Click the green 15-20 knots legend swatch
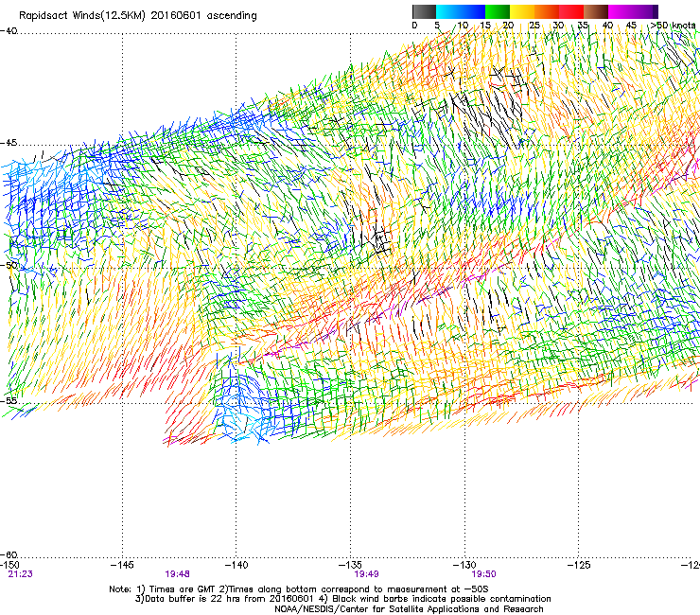This screenshot has width=700, height=615. (498, 11)
